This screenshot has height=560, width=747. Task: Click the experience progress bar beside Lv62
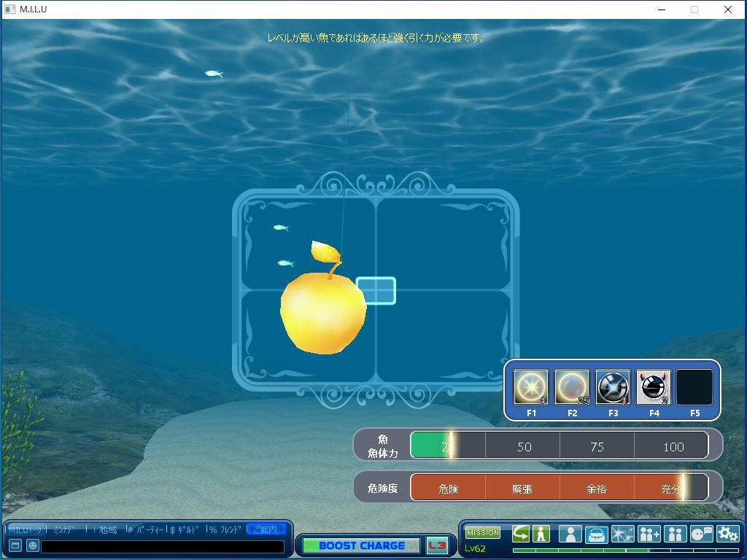pyautogui.click(x=625, y=551)
